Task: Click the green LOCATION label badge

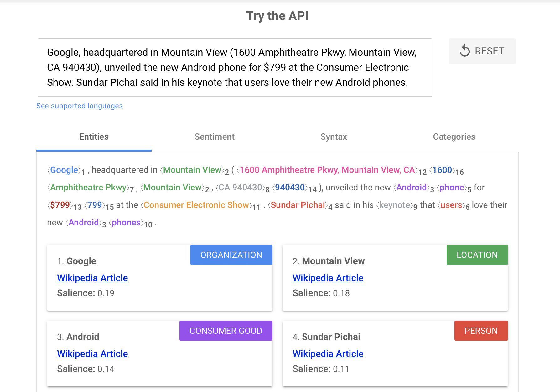Action: [477, 255]
